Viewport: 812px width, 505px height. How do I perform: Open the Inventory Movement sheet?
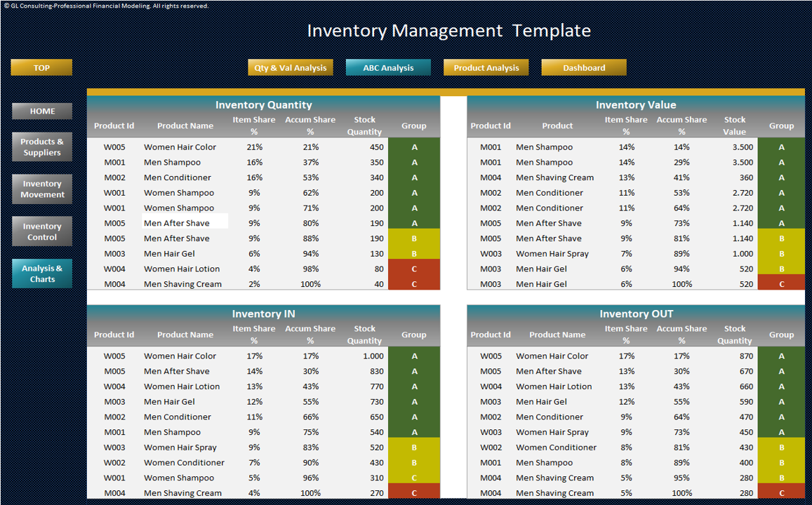coord(42,189)
